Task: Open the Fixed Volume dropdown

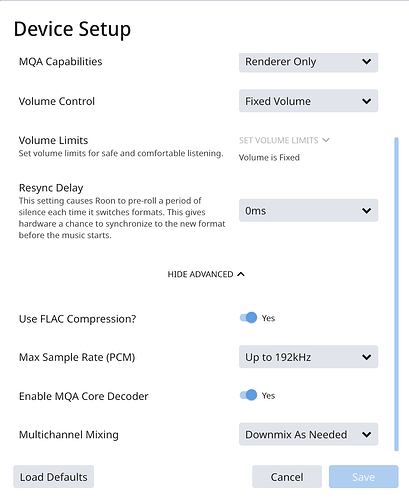Action: tap(308, 101)
